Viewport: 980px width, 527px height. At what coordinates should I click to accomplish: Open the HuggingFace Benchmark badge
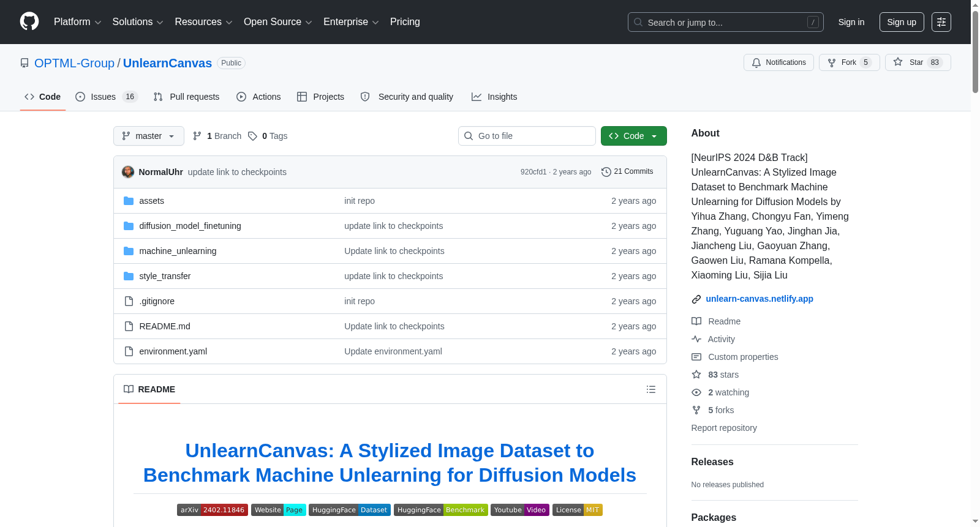click(x=441, y=510)
